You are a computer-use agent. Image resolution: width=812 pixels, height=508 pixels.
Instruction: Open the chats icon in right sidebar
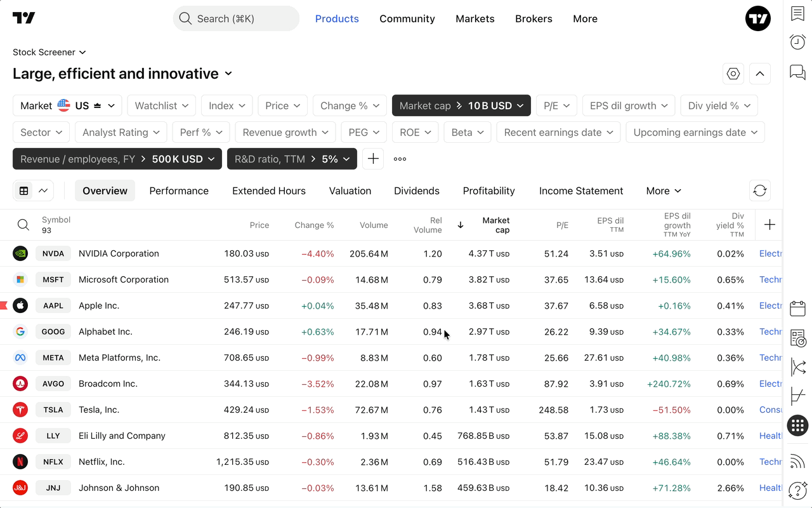pyautogui.click(x=797, y=71)
